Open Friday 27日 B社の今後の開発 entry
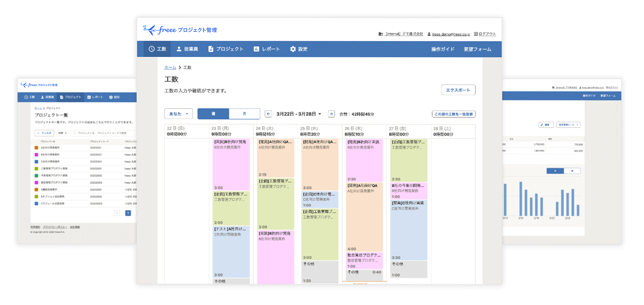Viewport: 644px width, 305px height. click(409, 191)
